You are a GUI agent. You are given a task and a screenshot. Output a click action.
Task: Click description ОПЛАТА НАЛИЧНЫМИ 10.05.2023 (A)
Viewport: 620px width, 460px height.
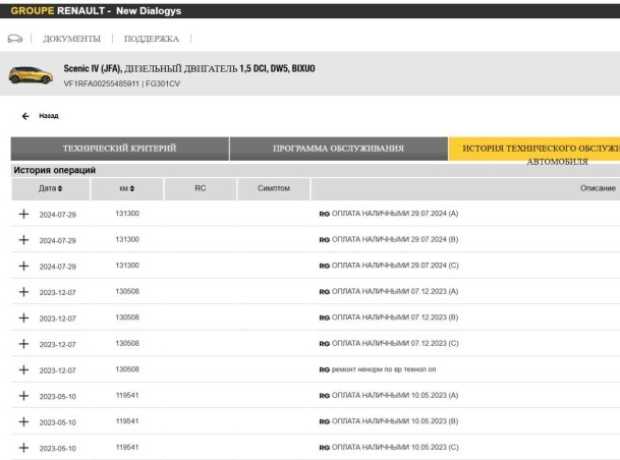click(x=395, y=396)
